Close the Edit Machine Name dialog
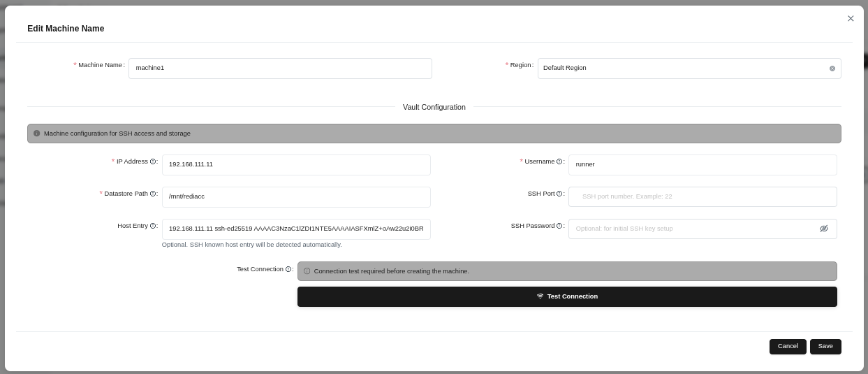Screen dimensions: 868x374 pyautogui.click(x=851, y=19)
